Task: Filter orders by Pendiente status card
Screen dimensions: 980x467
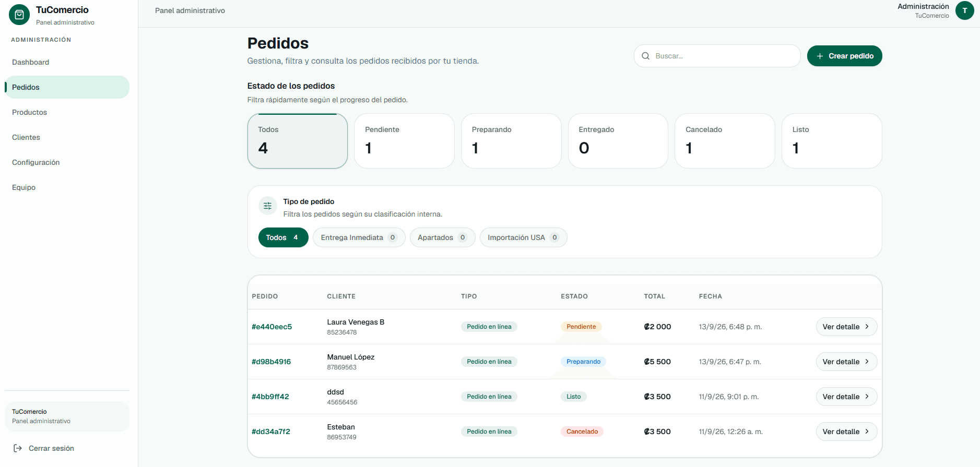Action: 404,141
